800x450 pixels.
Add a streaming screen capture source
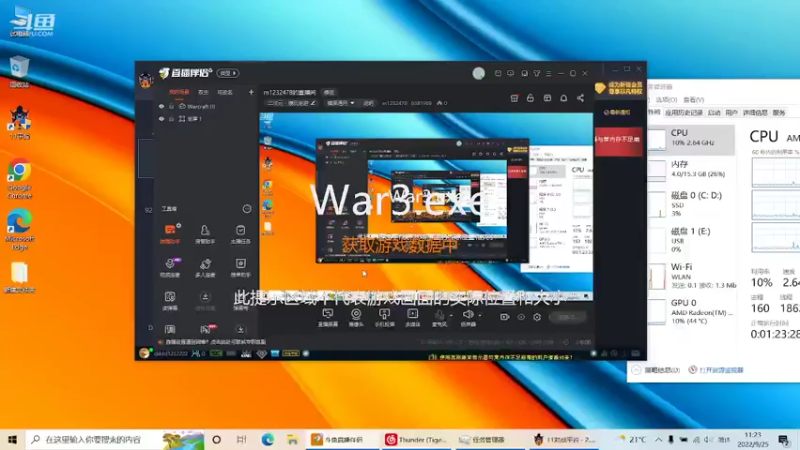point(328,317)
